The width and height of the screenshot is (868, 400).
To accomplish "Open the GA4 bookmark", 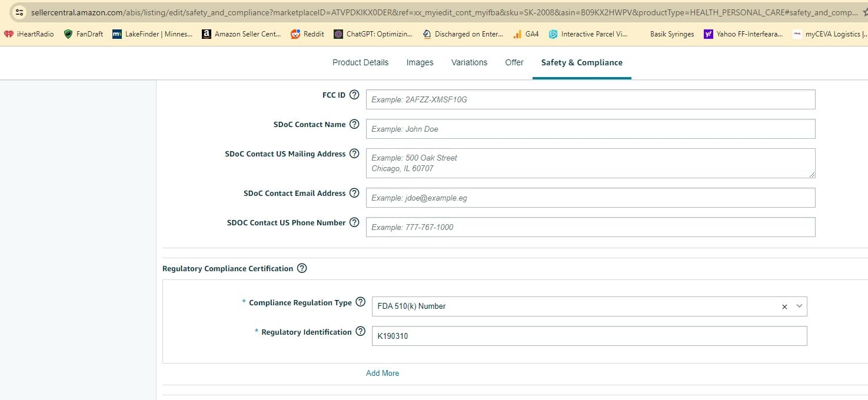I will (526, 34).
